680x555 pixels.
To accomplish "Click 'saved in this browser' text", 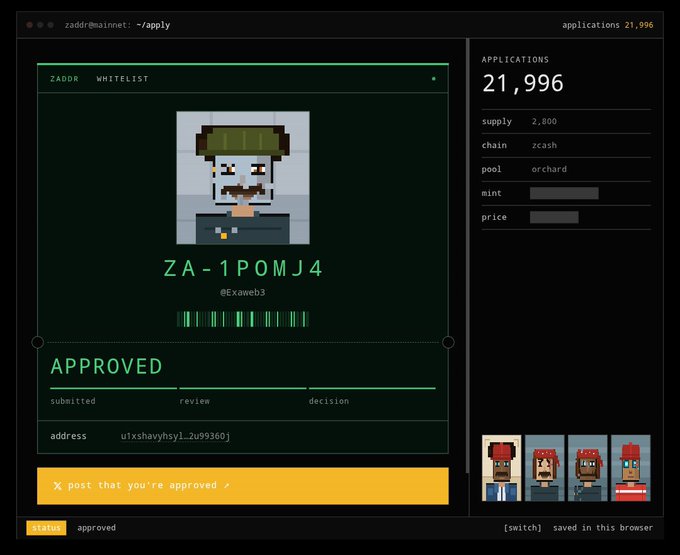I will coord(603,528).
